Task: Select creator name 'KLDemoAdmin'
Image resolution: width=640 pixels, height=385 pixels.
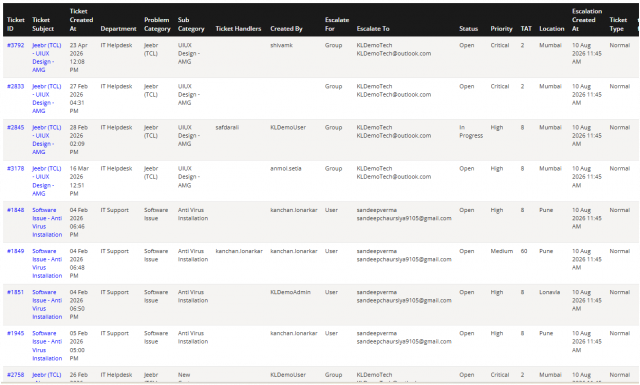Action: 290,292
